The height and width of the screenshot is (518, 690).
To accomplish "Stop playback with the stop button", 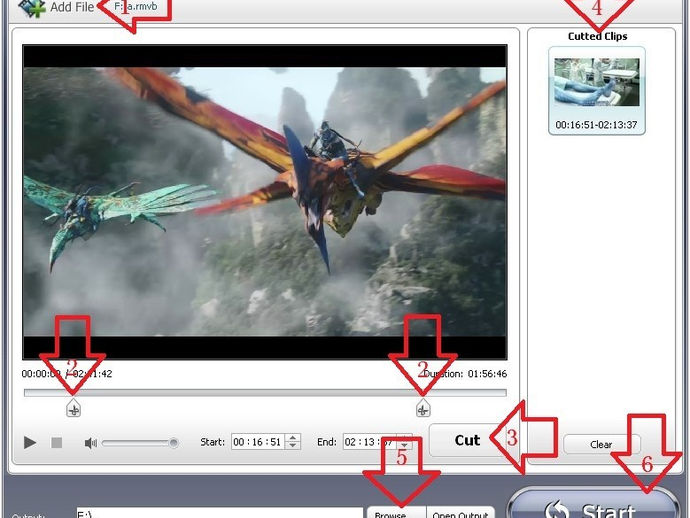I will (x=56, y=442).
